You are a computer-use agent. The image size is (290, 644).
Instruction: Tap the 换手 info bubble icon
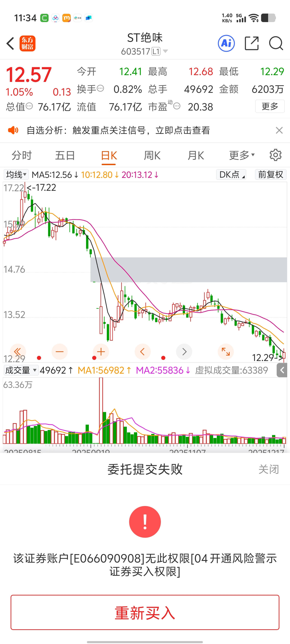click(x=100, y=88)
